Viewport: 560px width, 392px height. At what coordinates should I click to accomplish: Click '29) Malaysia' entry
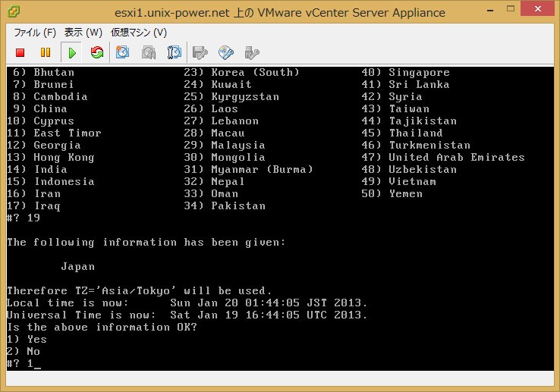(225, 145)
